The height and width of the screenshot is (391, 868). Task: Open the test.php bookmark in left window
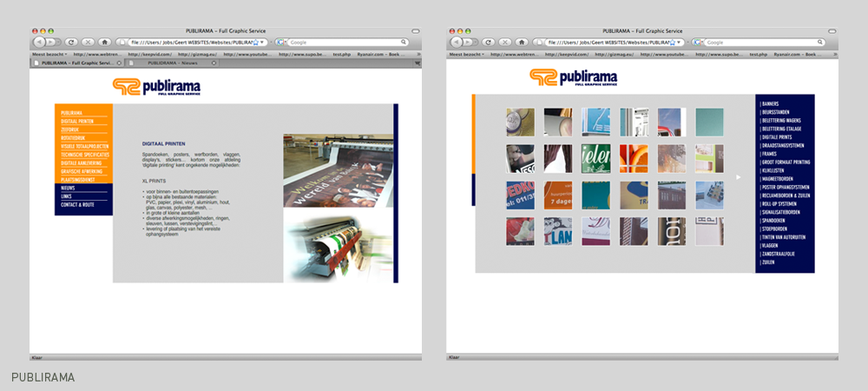(341, 54)
